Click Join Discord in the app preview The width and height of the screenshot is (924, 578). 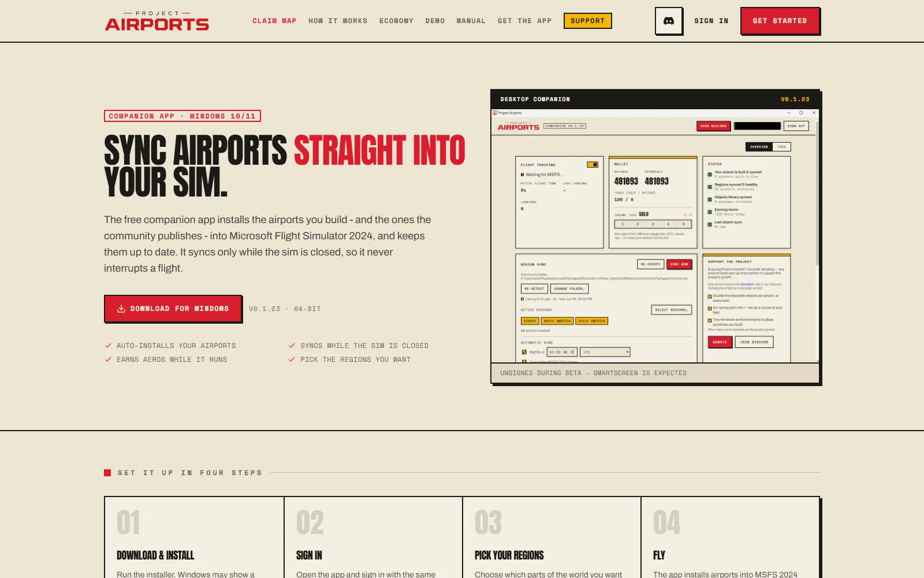click(754, 342)
